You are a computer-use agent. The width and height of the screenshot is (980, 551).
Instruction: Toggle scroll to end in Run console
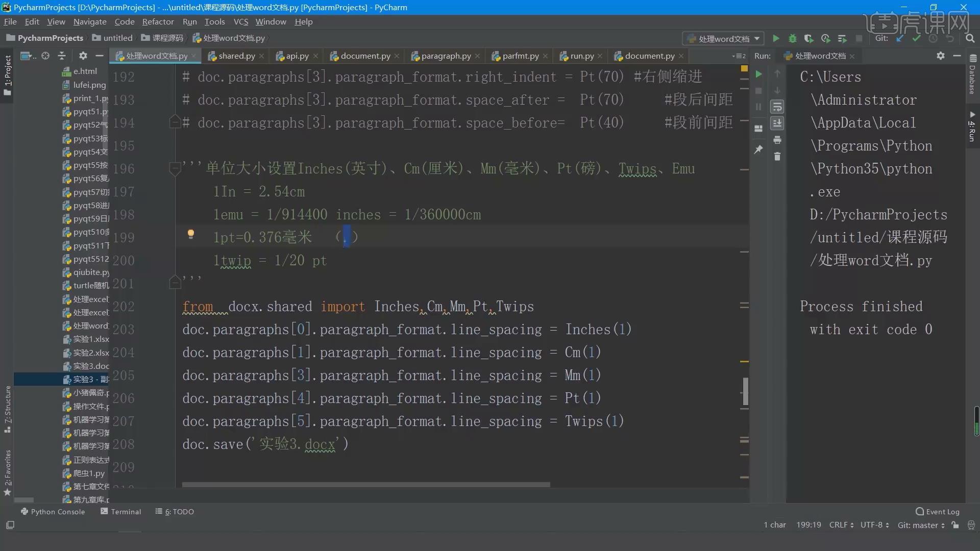777,123
